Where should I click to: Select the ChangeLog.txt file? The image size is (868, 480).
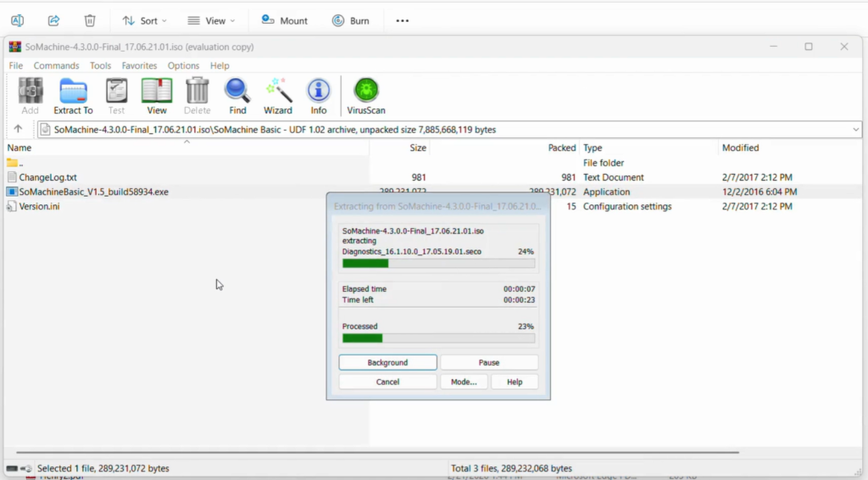click(47, 177)
